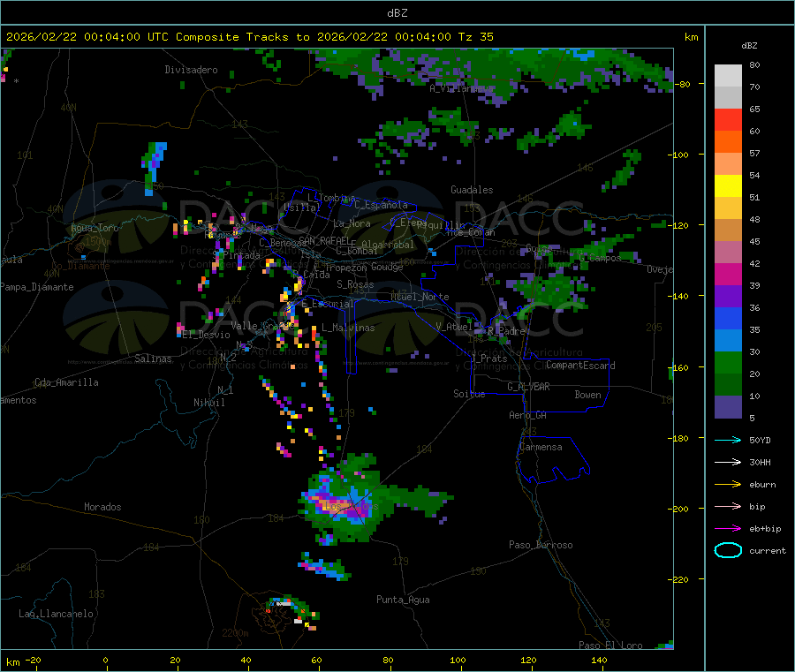Viewport: 795px width, 672px height.
Task: Click the white 30HM arrow legend icon
Action: point(728,462)
